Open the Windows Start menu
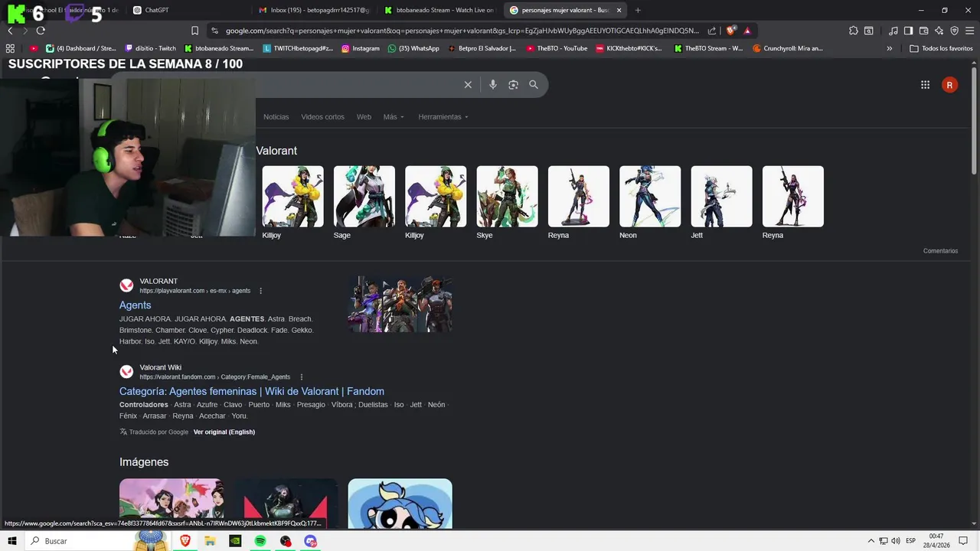Screen dimensions: 980x551 coord(11,541)
